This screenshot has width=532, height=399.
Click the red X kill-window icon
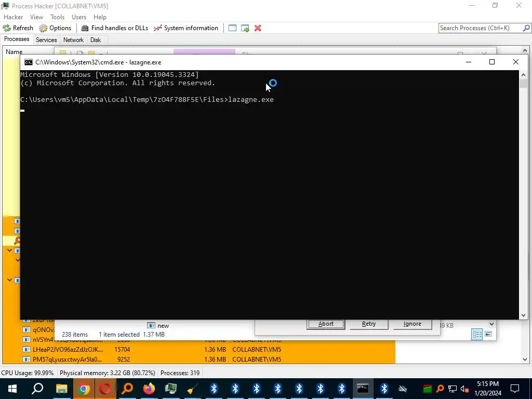pyautogui.click(x=258, y=28)
